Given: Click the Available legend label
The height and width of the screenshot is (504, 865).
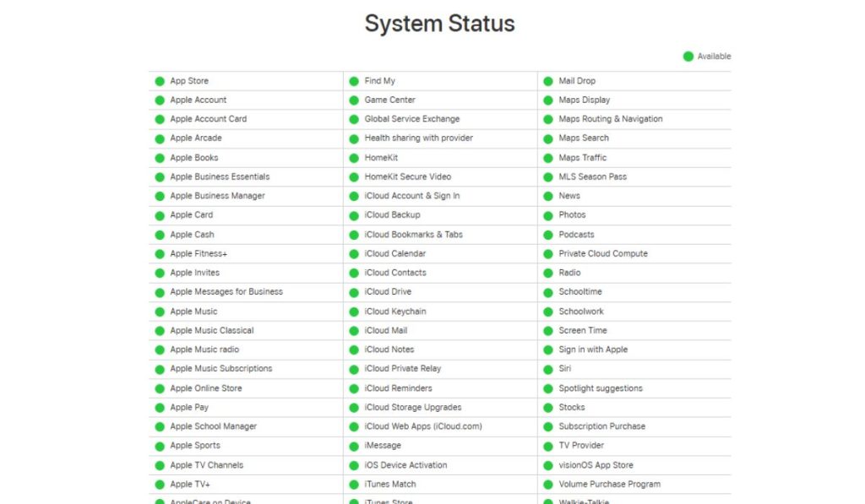Looking at the screenshot, I should point(714,57).
